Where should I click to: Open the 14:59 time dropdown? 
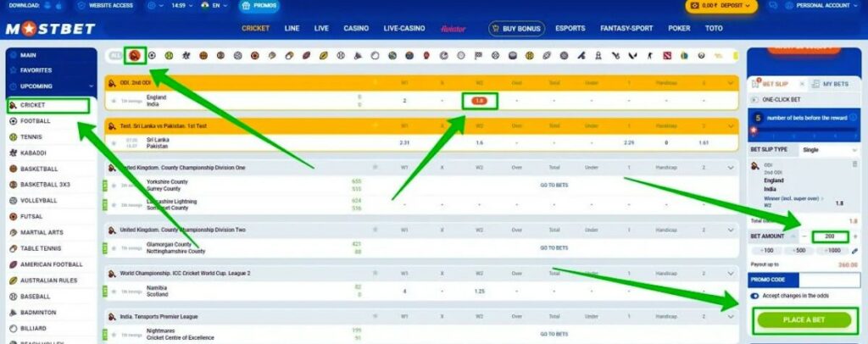pos(181,6)
